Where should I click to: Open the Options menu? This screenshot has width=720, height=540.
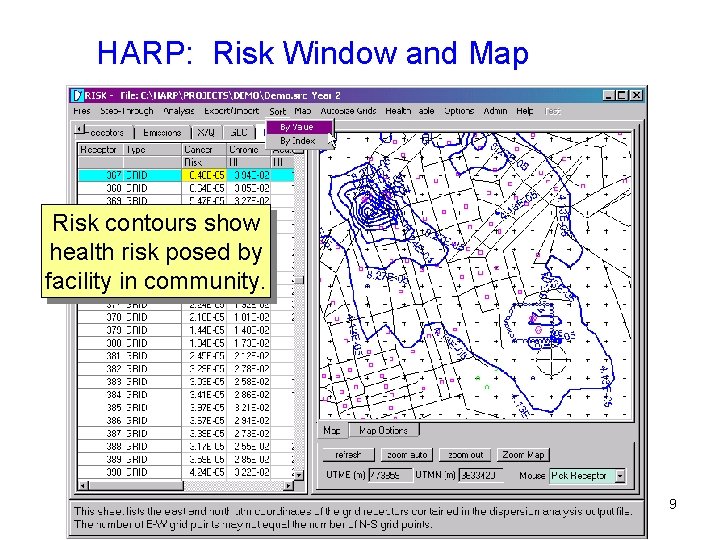coord(459,111)
